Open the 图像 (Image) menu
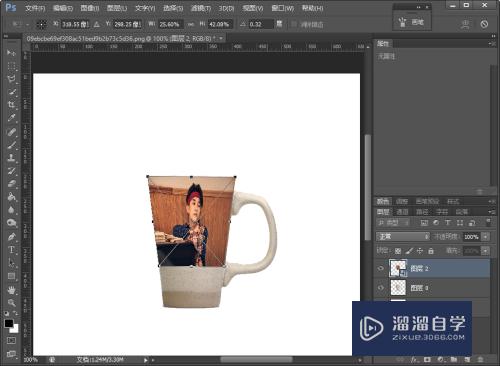The height and width of the screenshot is (366, 500). pyautogui.click(x=90, y=8)
